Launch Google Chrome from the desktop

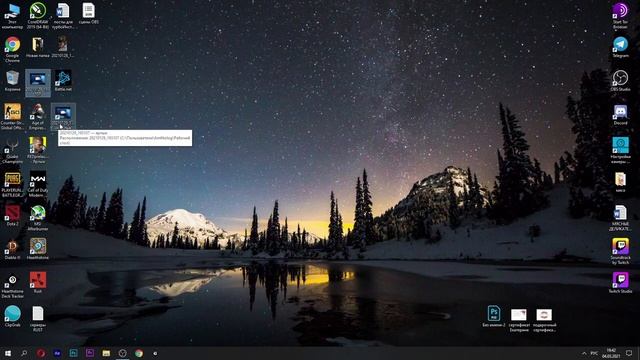tap(12, 49)
